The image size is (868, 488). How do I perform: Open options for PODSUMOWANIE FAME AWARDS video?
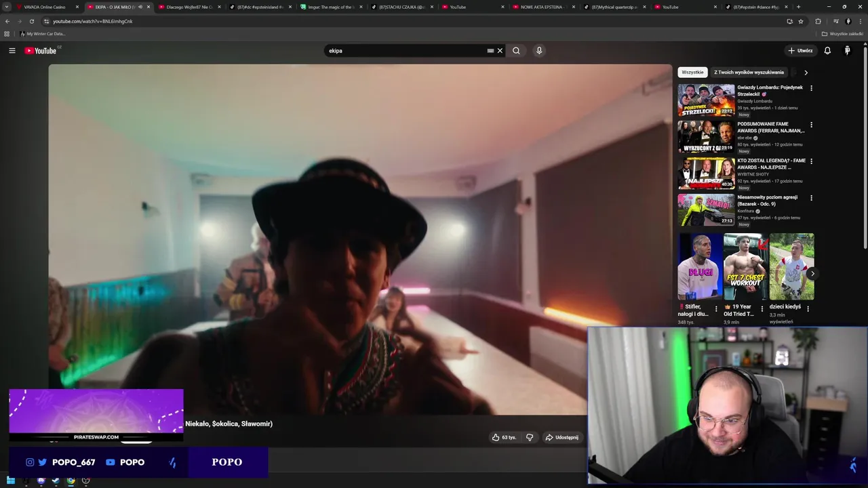pos(811,125)
